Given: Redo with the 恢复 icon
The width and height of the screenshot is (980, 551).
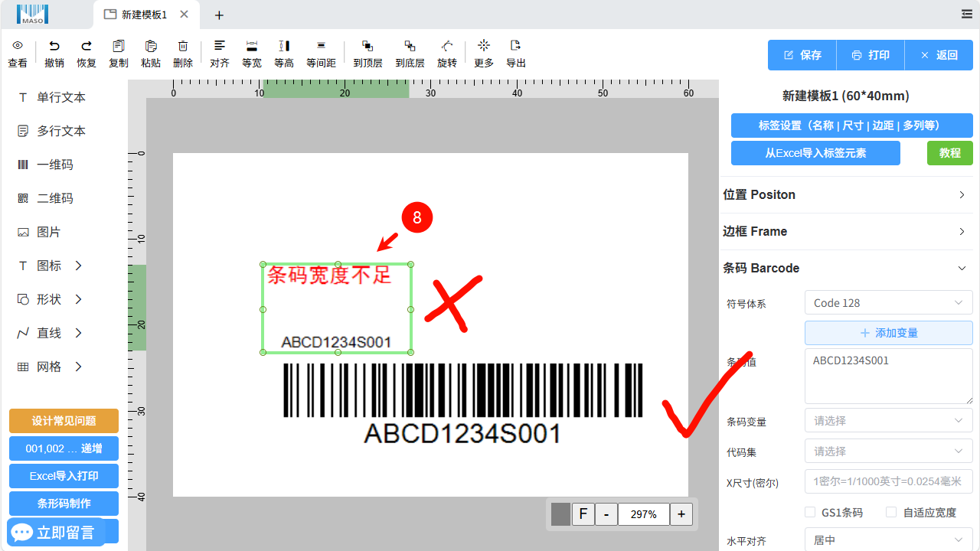Looking at the screenshot, I should 87,46.
